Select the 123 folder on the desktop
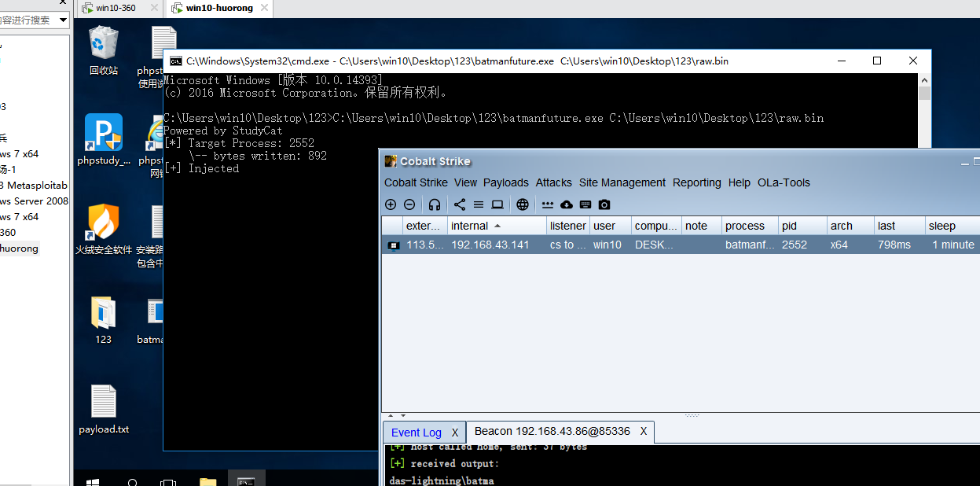 pos(104,320)
